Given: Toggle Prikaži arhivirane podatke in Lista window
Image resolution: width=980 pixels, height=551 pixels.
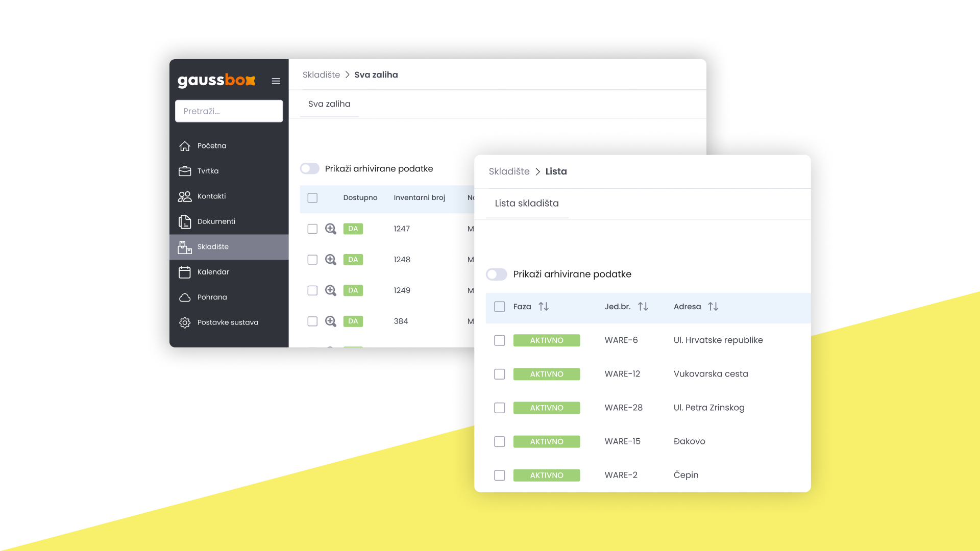Looking at the screenshot, I should [497, 274].
